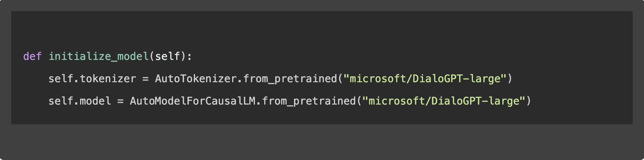
Task: Click the opening parenthesis after initialize_model
Action: (152, 56)
